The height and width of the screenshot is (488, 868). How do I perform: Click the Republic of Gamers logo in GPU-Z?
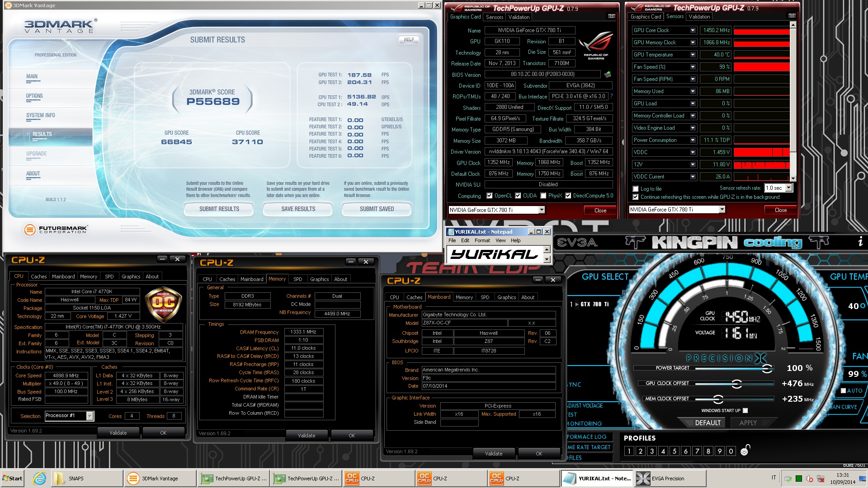pyautogui.click(x=596, y=45)
